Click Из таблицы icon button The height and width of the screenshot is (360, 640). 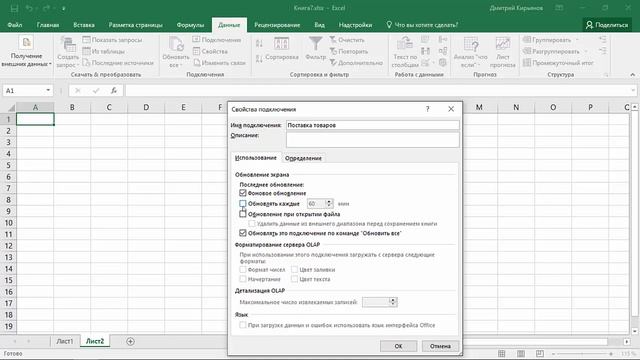(x=86, y=51)
